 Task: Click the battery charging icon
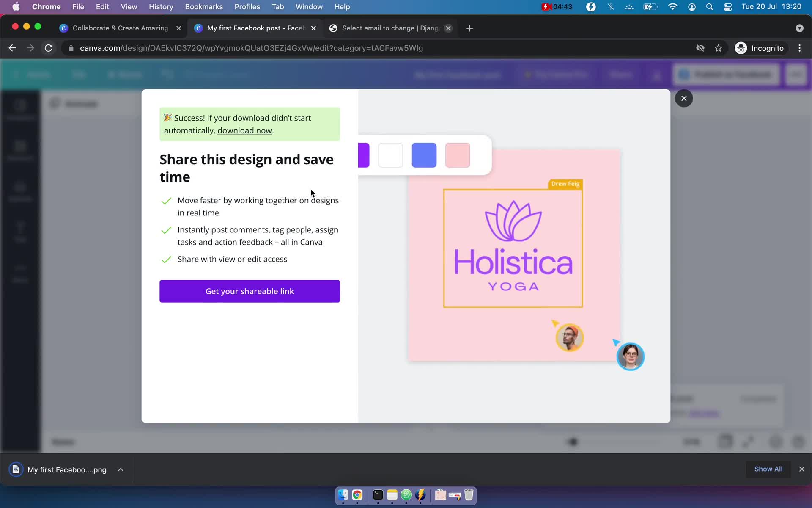coord(650,6)
